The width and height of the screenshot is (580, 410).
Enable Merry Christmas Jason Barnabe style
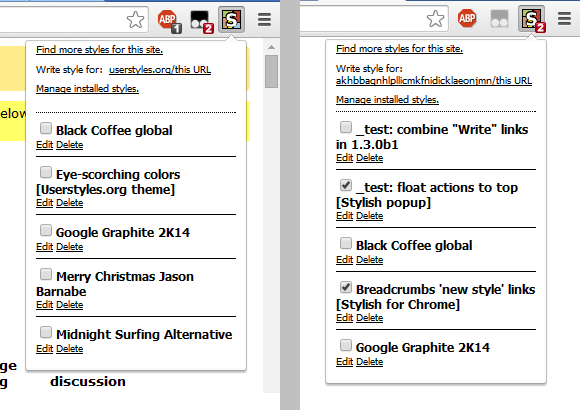point(46,274)
